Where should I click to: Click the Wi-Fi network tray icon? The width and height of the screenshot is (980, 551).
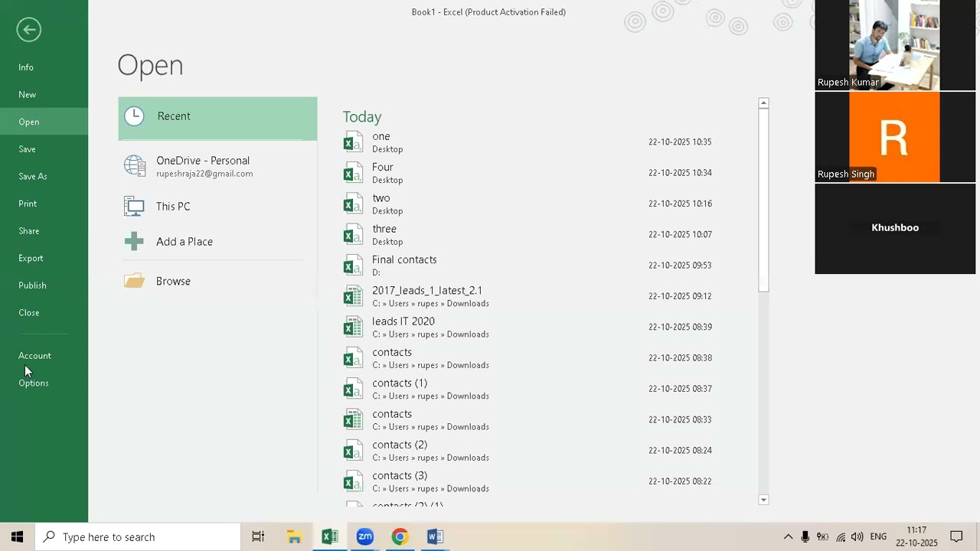click(841, 537)
